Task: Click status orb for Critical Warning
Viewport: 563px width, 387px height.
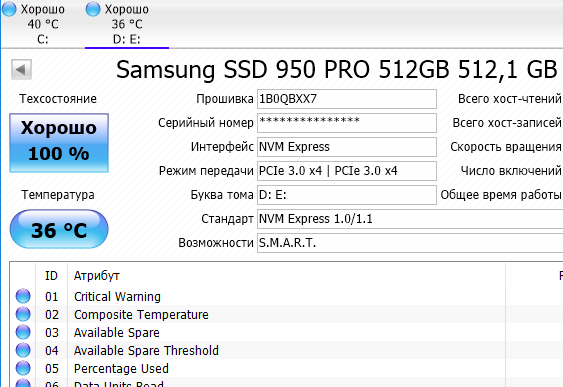Action: pyautogui.click(x=23, y=296)
